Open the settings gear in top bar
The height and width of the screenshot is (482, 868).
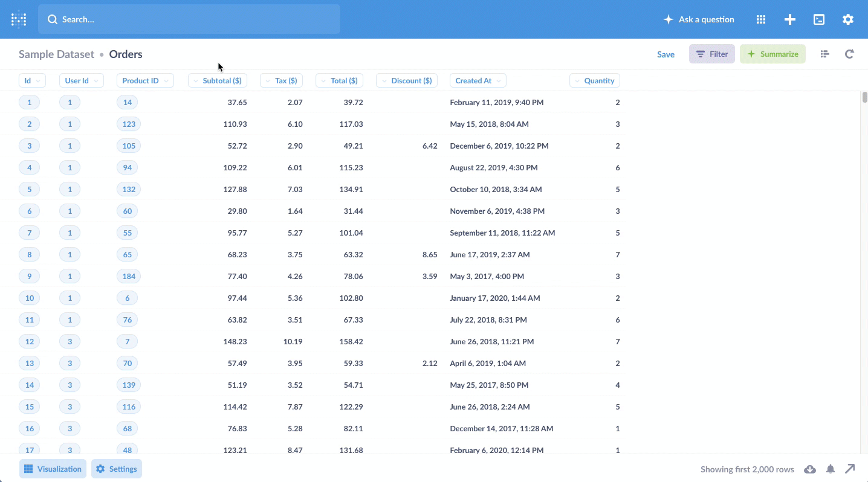pos(848,19)
